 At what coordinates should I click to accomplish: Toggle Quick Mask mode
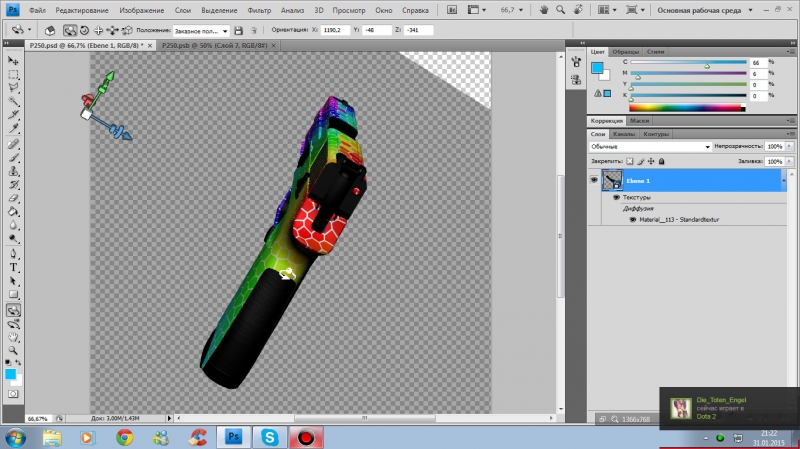tap(13, 394)
